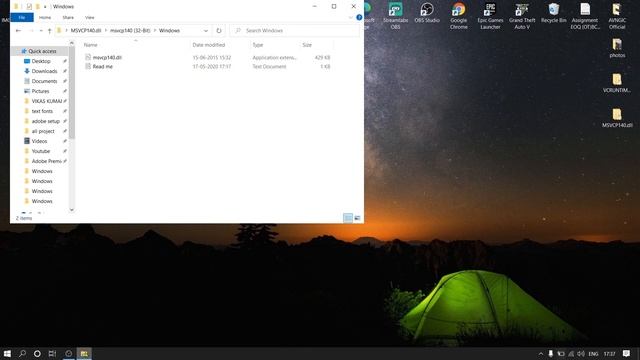640x360 pixels.
Task: Select the msvcp140.dll file
Action: [107, 58]
